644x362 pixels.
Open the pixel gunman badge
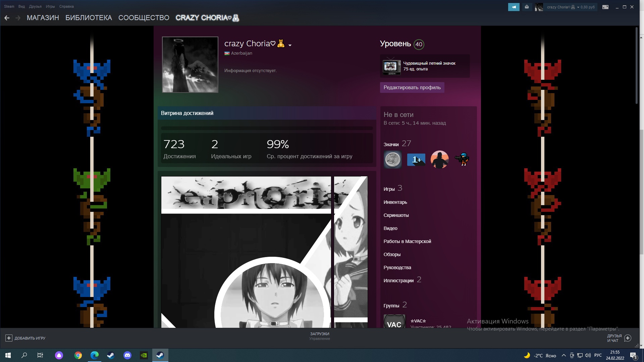[462, 160]
